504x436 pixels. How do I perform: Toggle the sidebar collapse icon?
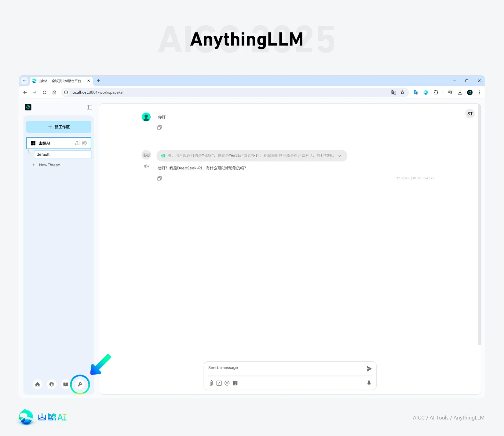[89, 107]
